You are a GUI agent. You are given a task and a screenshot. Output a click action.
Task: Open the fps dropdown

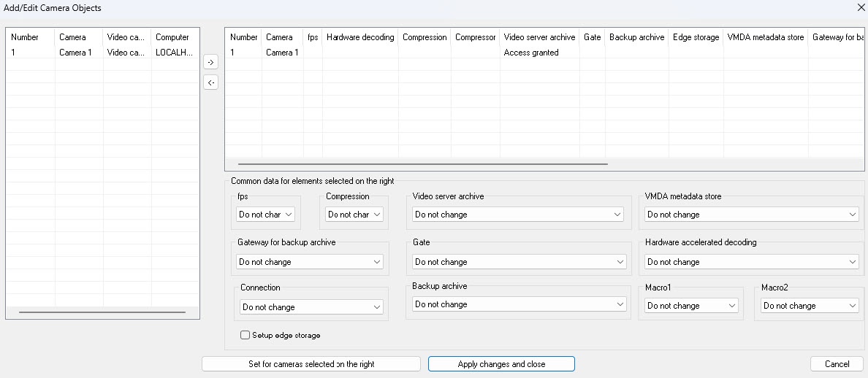266,215
